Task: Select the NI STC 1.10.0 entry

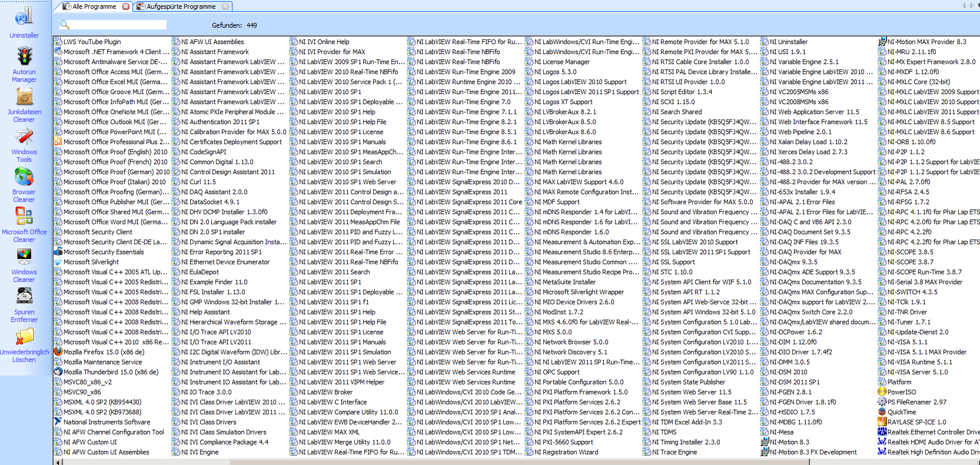Action: coord(672,272)
